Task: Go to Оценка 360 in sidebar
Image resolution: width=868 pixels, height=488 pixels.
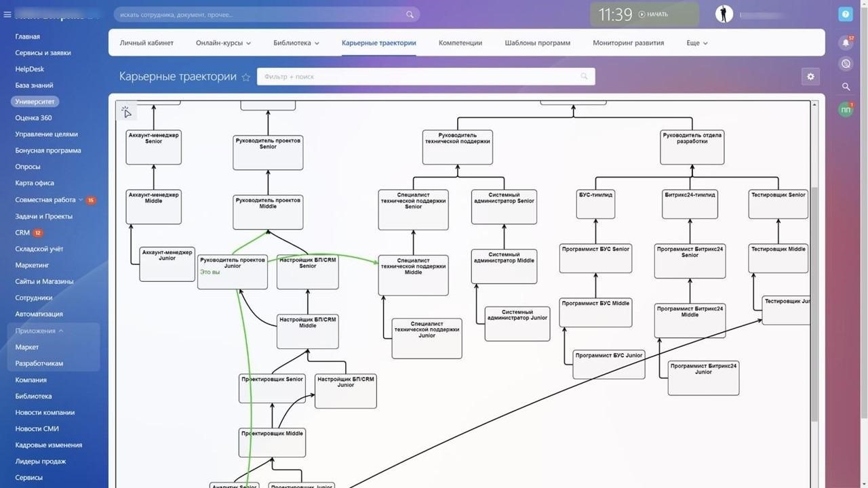Action: tap(33, 118)
